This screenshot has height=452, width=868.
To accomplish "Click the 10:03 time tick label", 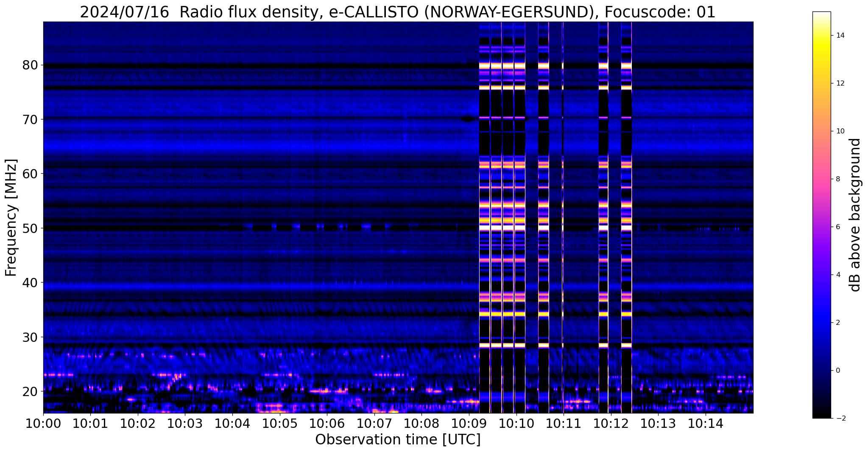I will point(185,424).
